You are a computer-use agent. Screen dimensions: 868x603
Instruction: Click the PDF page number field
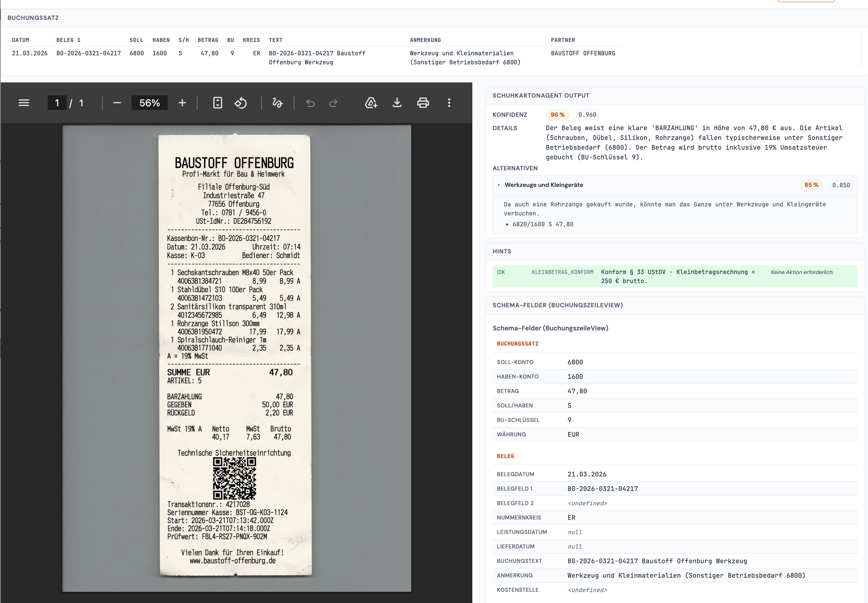tap(57, 103)
